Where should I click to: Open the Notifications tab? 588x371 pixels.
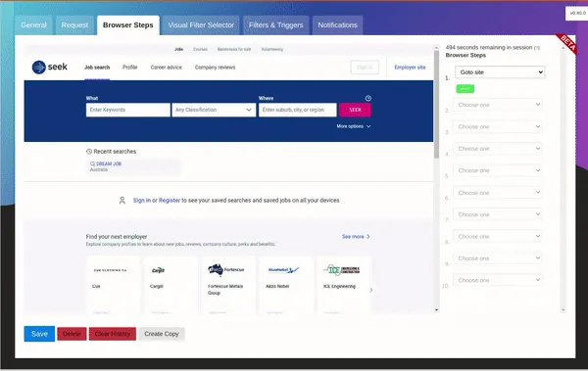[337, 25]
